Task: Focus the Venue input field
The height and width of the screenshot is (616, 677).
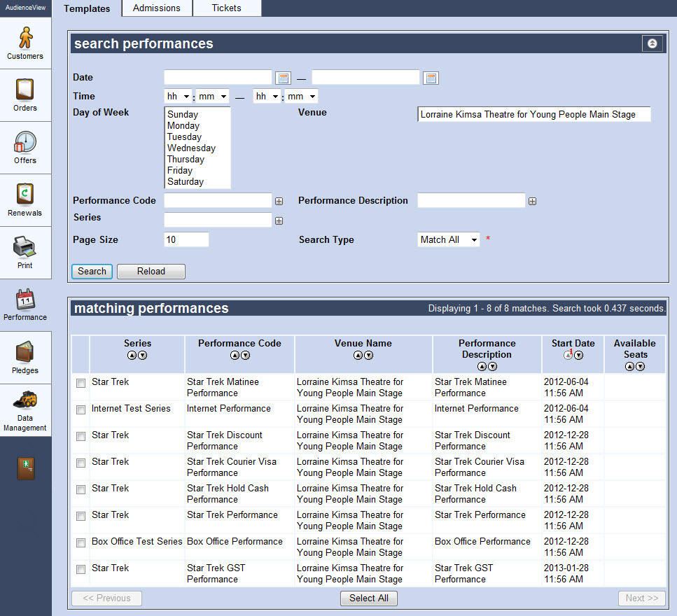Action: (x=534, y=114)
